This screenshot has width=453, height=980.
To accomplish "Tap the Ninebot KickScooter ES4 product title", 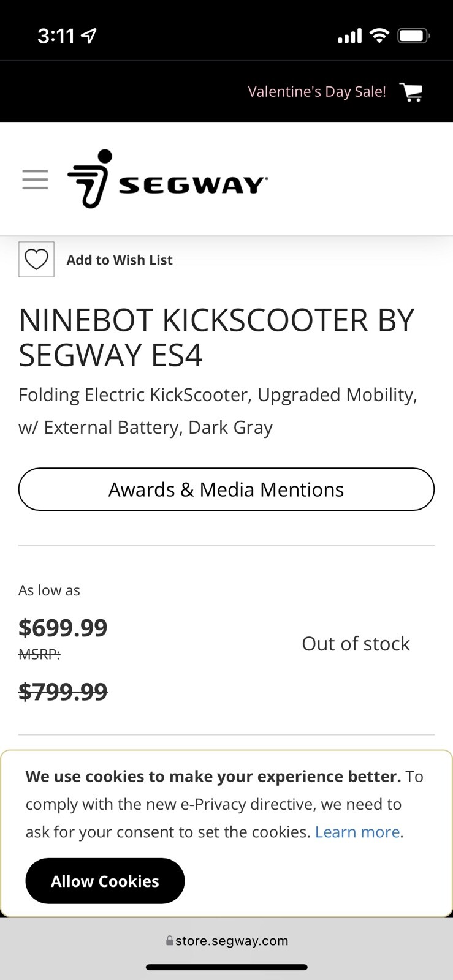I will click(x=216, y=337).
